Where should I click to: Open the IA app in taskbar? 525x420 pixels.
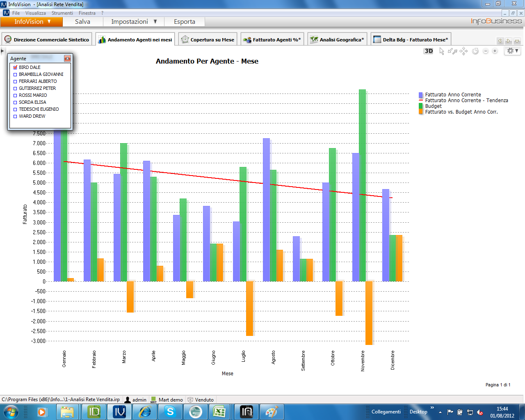247,412
